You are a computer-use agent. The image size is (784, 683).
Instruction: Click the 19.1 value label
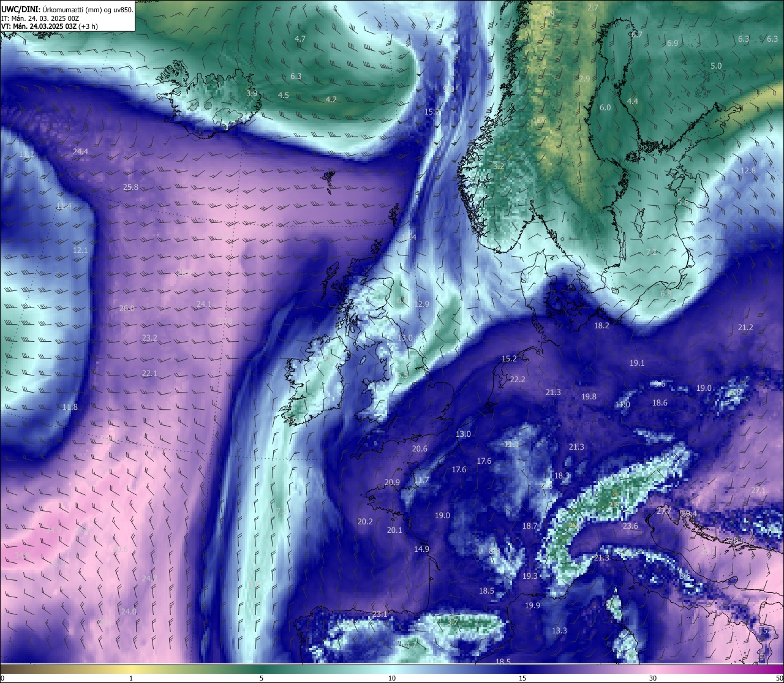[x=637, y=363]
